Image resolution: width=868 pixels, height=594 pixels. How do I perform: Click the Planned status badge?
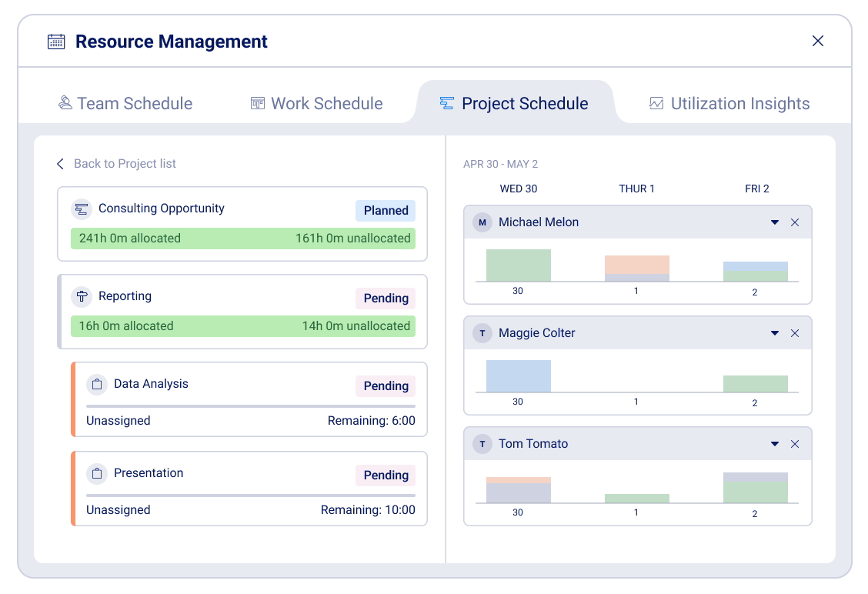pyautogui.click(x=385, y=210)
